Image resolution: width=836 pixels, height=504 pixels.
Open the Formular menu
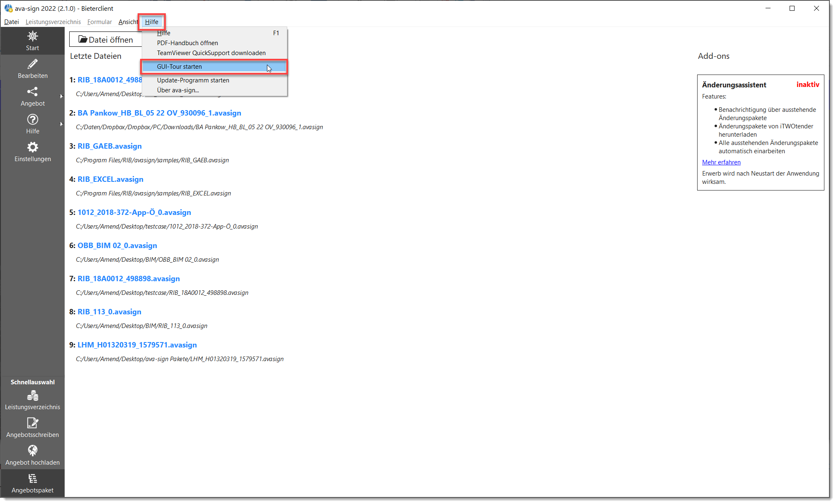[99, 22]
